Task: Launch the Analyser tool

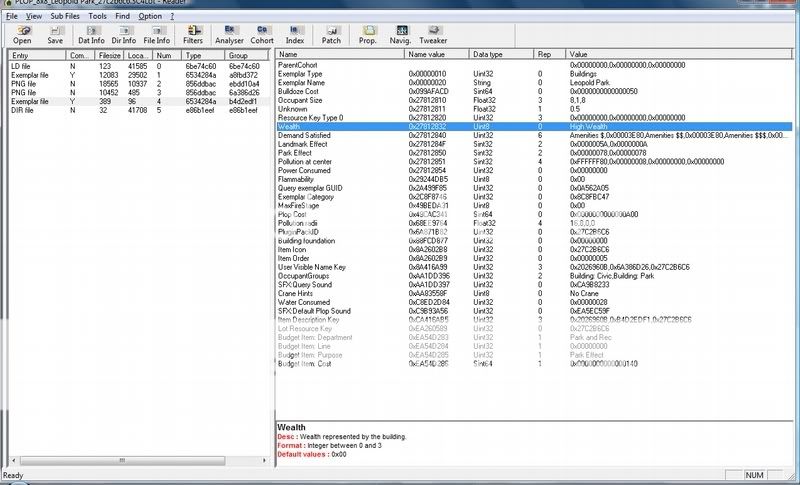Action: tap(230, 35)
